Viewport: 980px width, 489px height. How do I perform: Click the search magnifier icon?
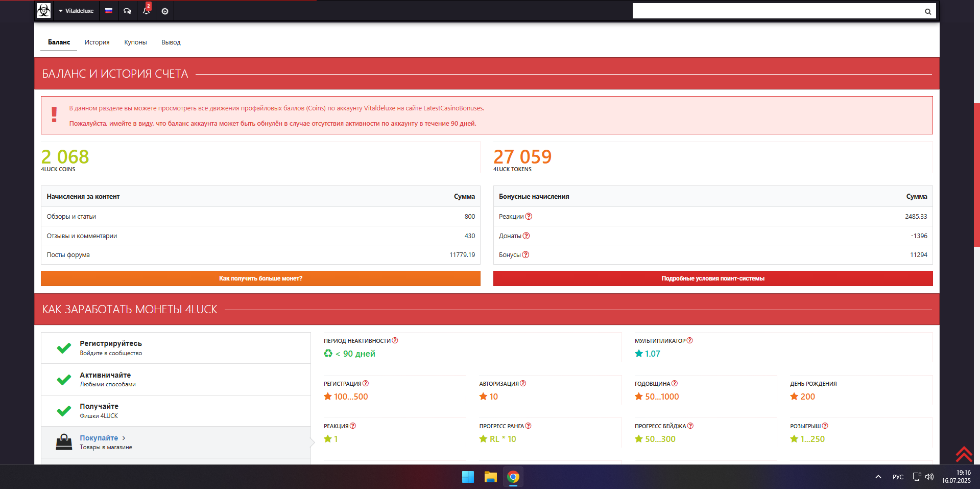927,11
